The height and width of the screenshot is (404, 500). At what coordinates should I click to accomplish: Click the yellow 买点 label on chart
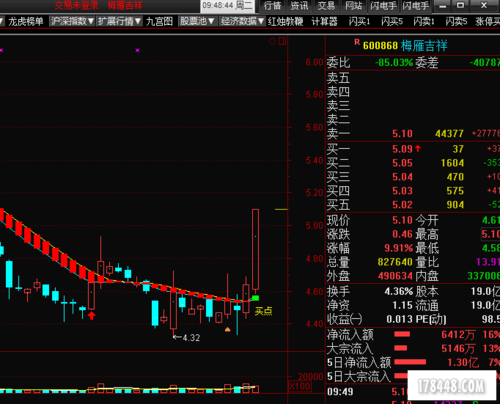263,311
